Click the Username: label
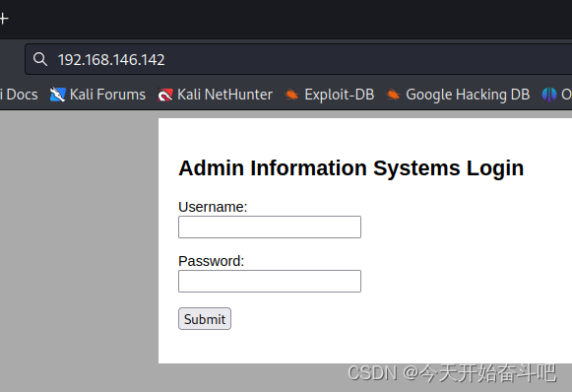Screen dimensions: 572x392 [x=213, y=207]
